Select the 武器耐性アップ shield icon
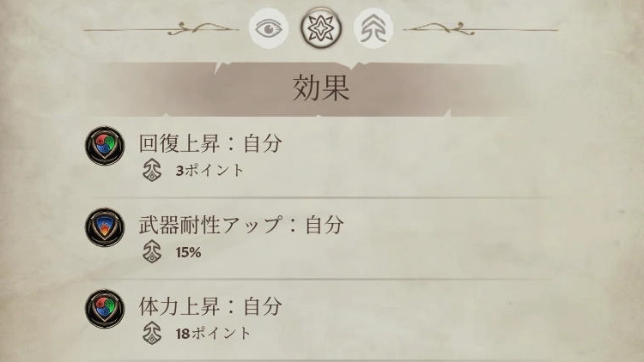The height and width of the screenshot is (362, 644). click(x=105, y=228)
